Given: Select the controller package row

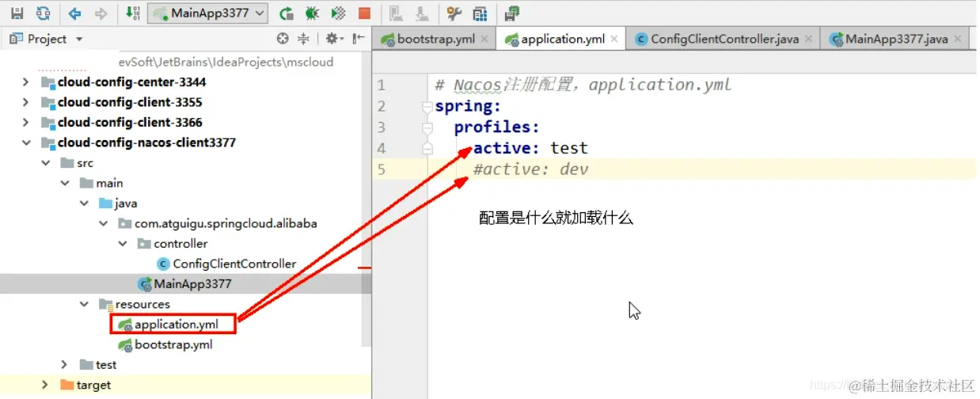Looking at the screenshot, I should (x=180, y=244).
